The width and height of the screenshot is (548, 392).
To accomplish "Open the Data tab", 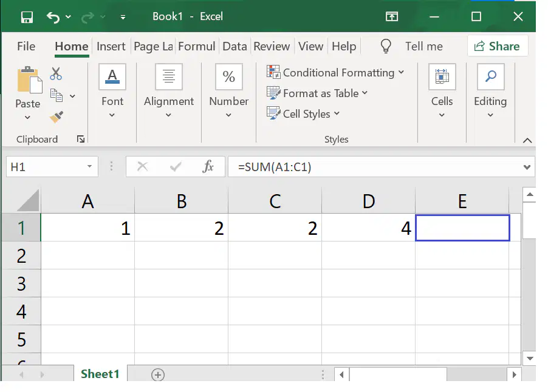I will 235,46.
